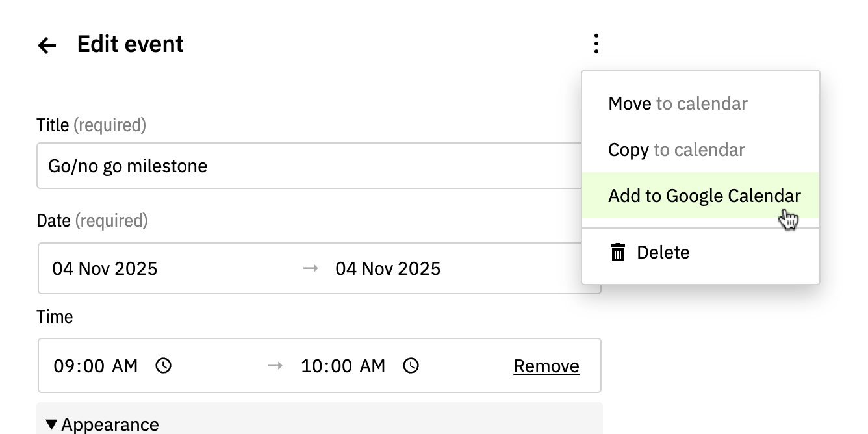868x434 pixels.
Task: Delete the event via the menu entry
Action: (663, 252)
